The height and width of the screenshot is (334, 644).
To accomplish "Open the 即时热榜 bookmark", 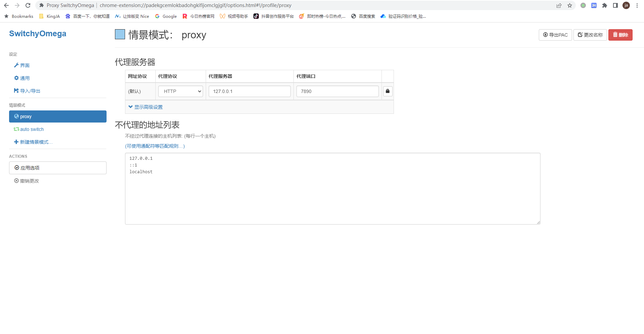I will click(322, 16).
